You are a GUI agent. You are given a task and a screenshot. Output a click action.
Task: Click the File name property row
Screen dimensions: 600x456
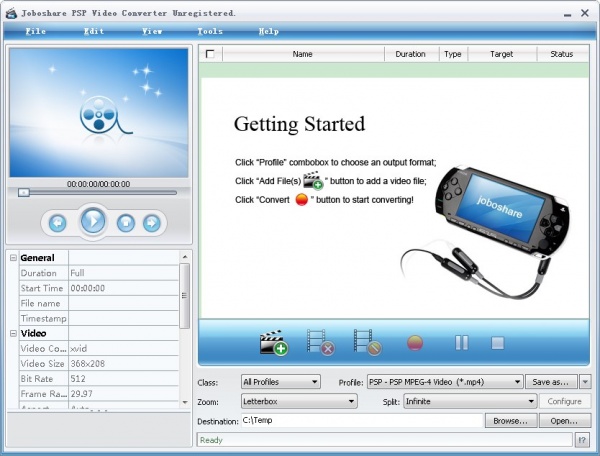[99, 303]
